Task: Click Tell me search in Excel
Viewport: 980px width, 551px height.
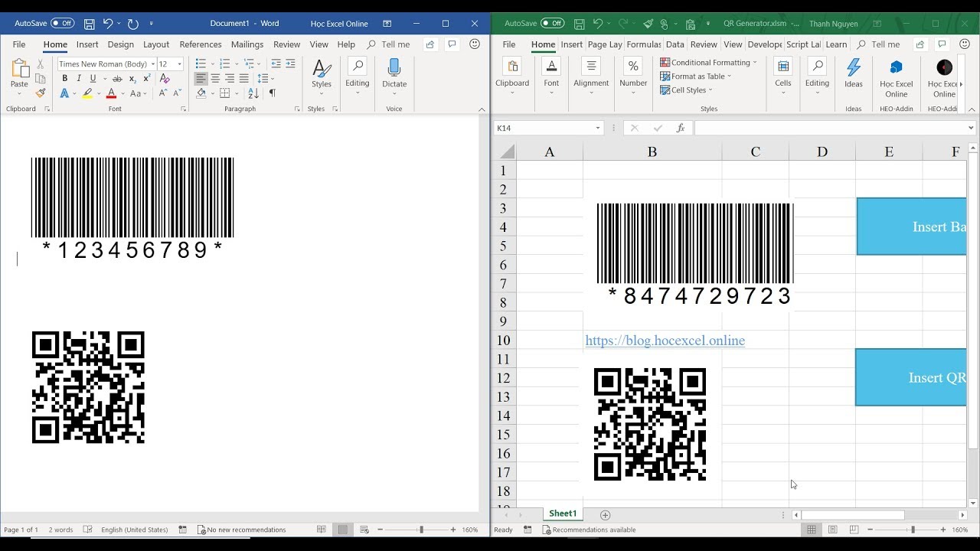Action: click(x=878, y=44)
